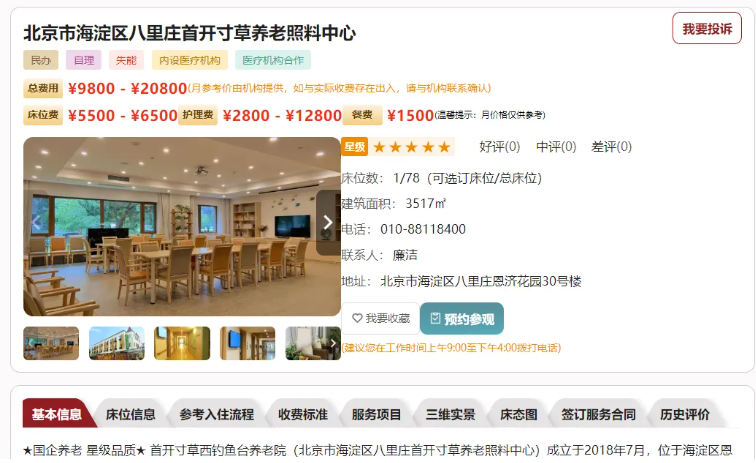Select the dining room thumbnail

click(x=51, y=343)
